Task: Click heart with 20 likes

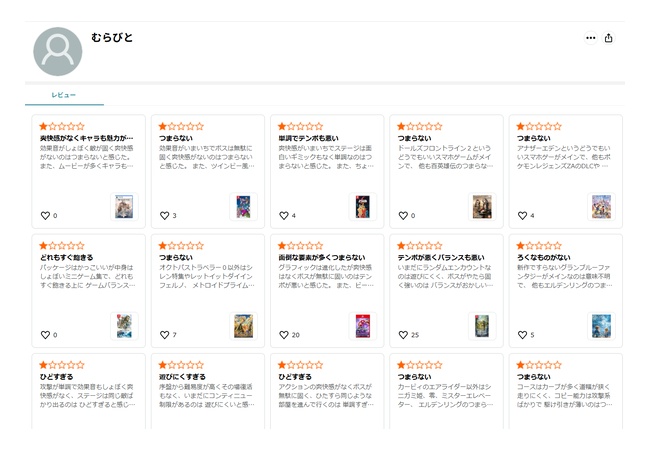Action: point(284,335)
